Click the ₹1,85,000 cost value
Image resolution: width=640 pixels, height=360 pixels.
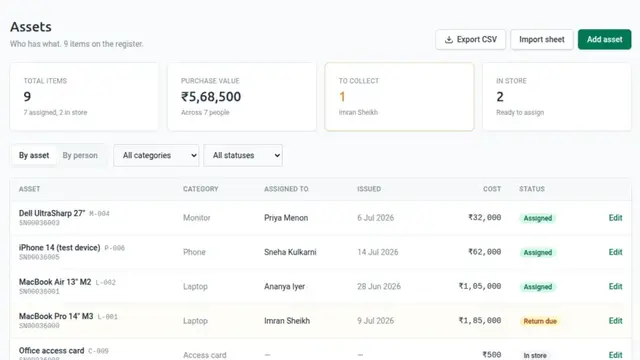[x=480, y=320]
